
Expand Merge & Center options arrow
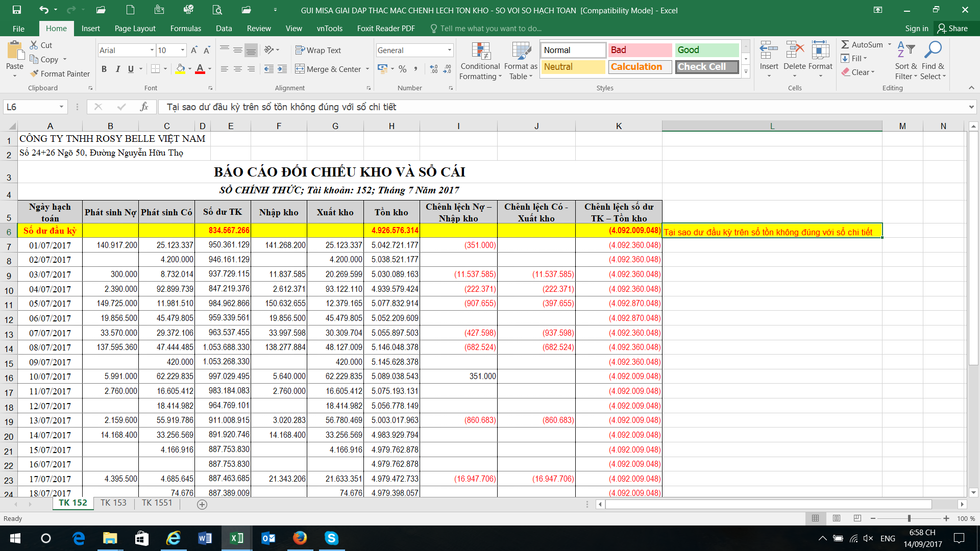367,69
